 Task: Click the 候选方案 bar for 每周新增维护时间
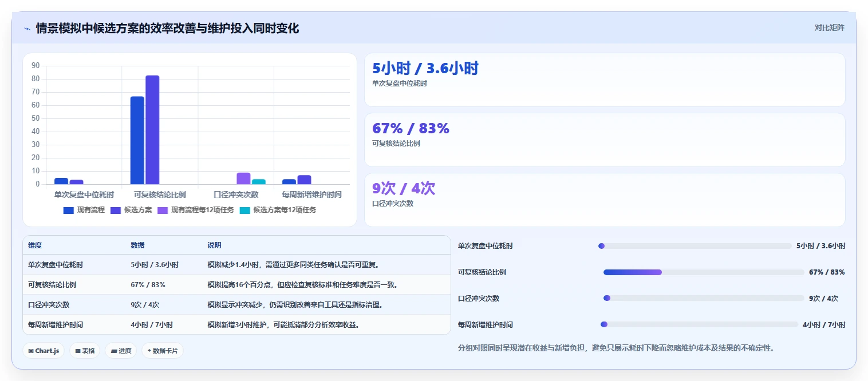click(304, 180)
